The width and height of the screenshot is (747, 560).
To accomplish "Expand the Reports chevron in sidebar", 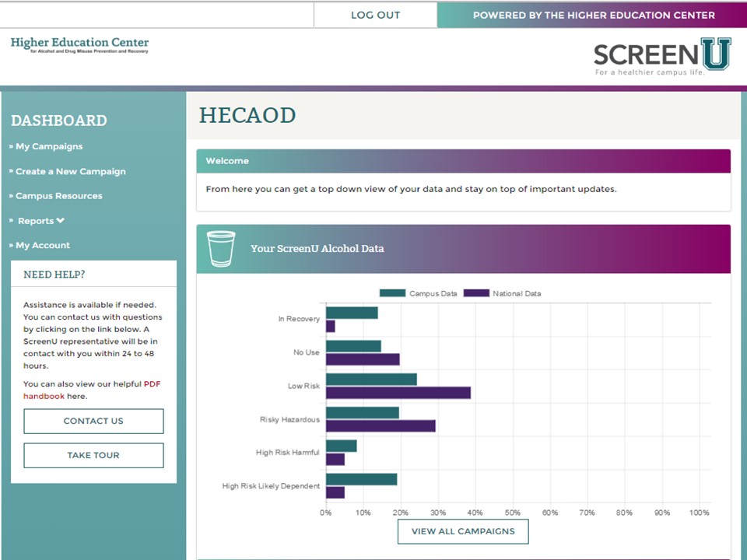I will tap(60, 220).
